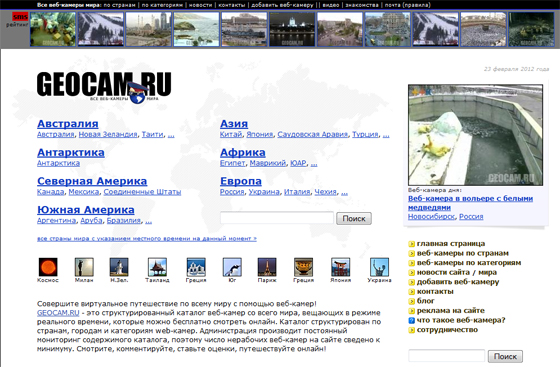Image resolution: width=560 pixels, height=367 pixels.
Task: Open 'видео' in top menu
Action: pos(331,5)
